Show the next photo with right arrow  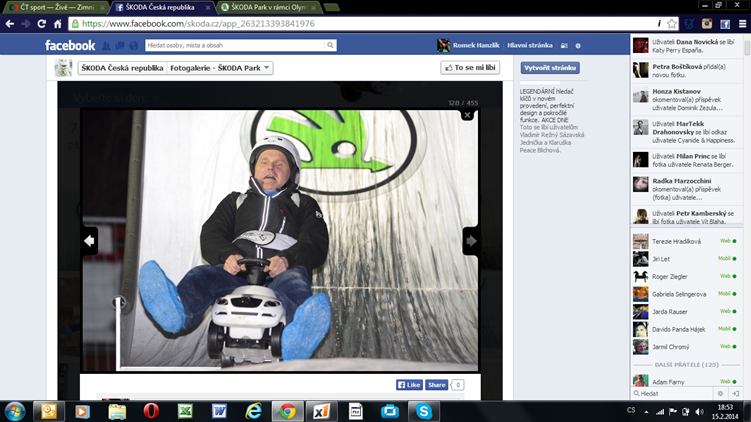[471, 241]
